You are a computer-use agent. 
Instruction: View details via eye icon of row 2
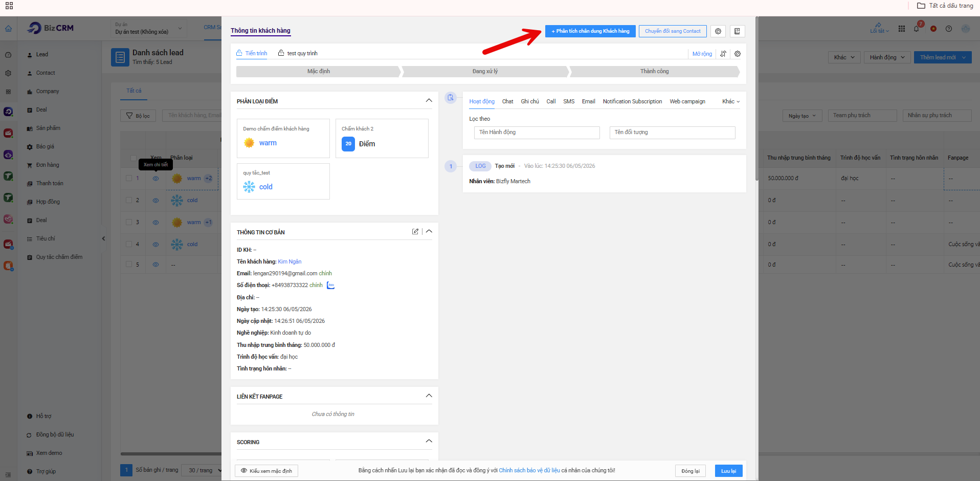155,200
